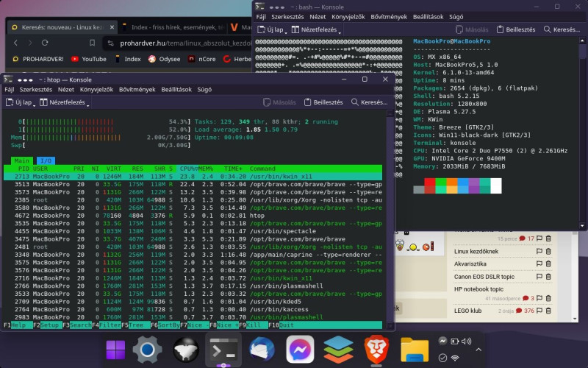Open Súgó menu in bash Konsole
Viewport: 588px width, 368px height.
point(456,16)
